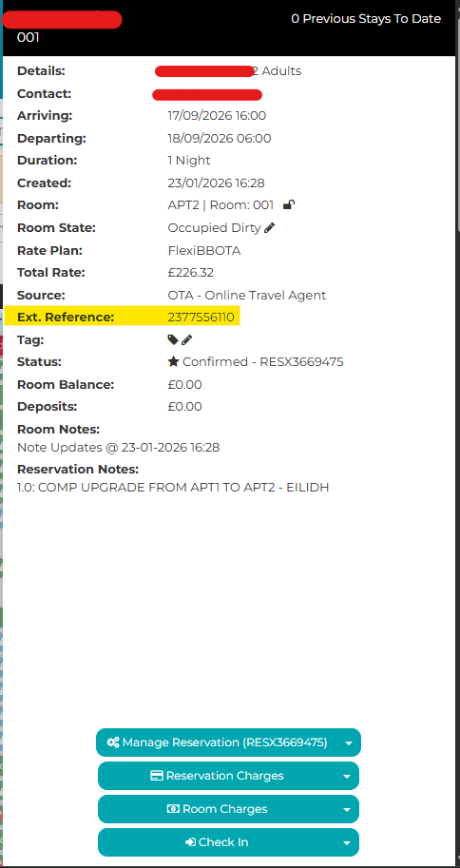This screenshot has height=868, width=460.
Task: Open Reservation Charges button
Action: [228, 776]
